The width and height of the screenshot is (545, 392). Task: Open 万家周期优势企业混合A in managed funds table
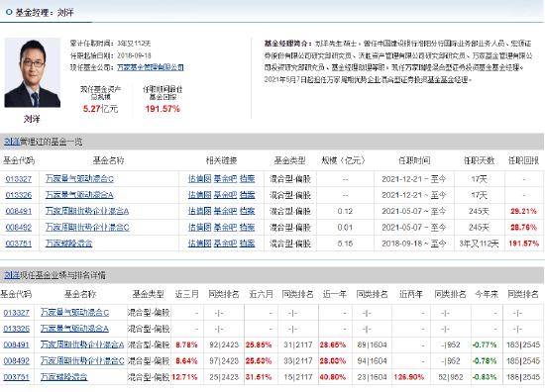pos(87,211)
